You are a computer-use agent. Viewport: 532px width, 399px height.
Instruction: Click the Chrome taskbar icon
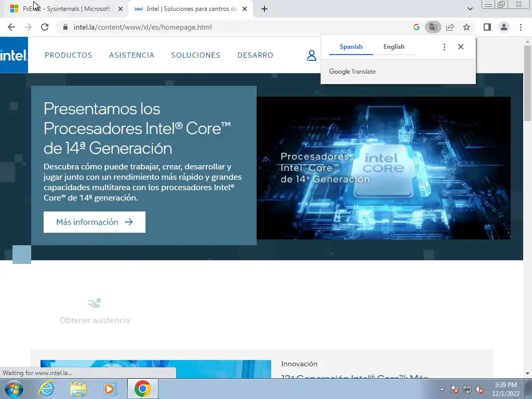[142, 389]
